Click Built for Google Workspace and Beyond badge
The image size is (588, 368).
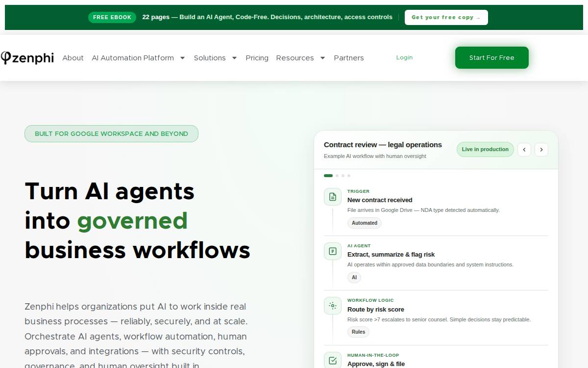point(111,133)
